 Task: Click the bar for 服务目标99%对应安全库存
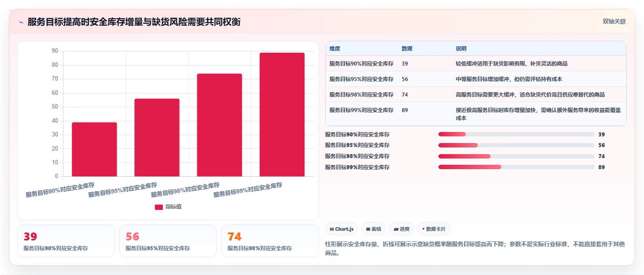[x=282, y=114]
